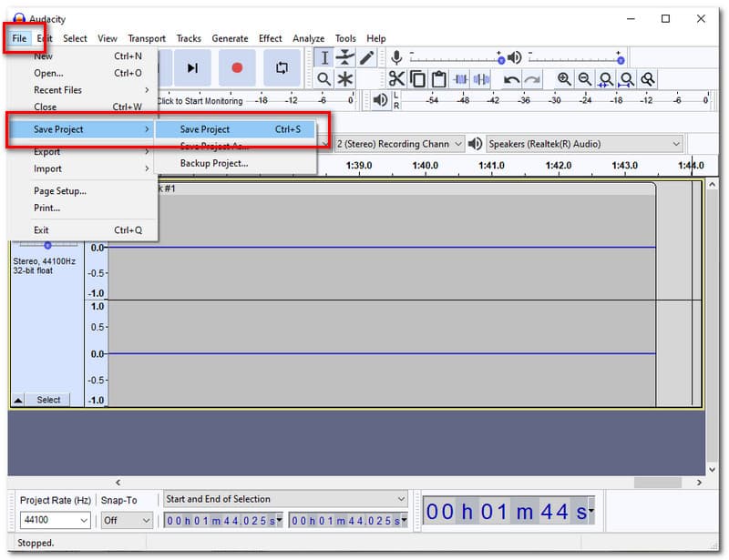Open the Transport menu
Screen dimensions: 729x560
coord(147,38)
